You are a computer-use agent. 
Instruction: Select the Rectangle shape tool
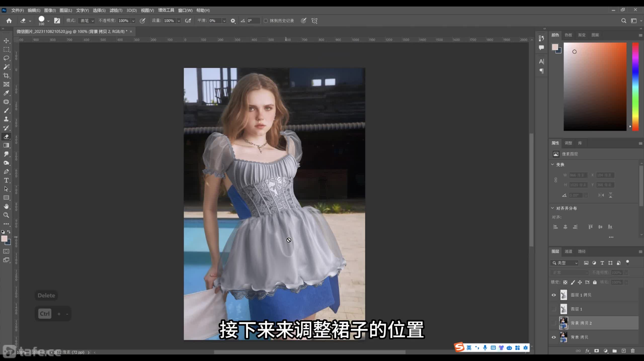[x=6, y=198]
